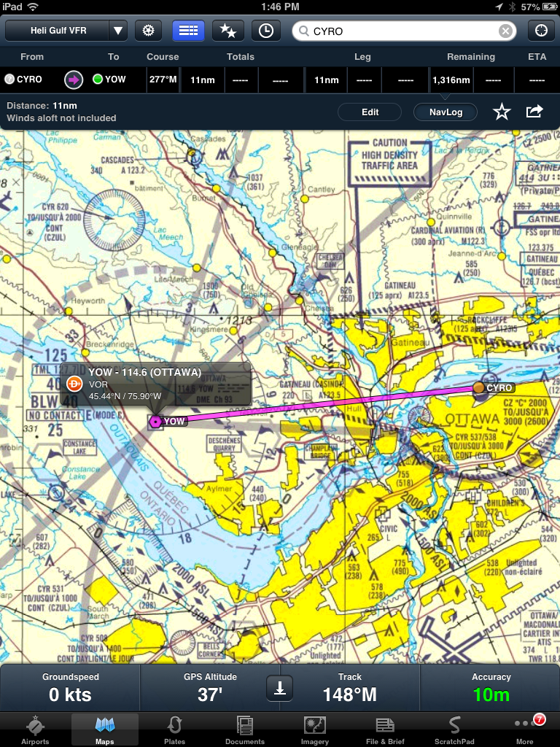560x747 pixels.
Task: Open the Imagery tab
Action: pyautogui.click(x=315, y=729)
